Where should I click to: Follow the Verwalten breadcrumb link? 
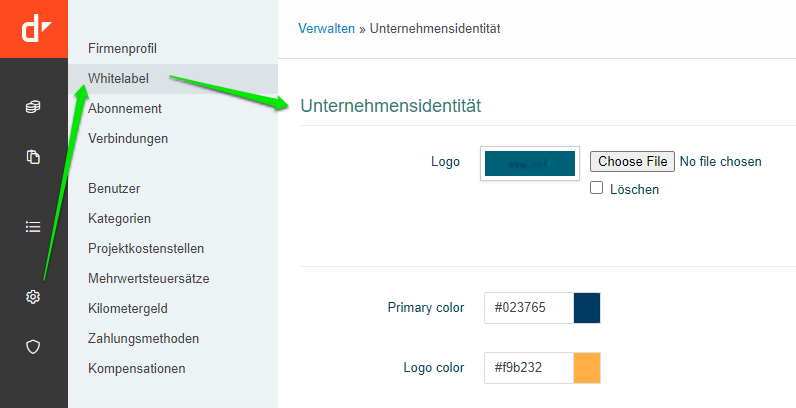coord(326,28)
